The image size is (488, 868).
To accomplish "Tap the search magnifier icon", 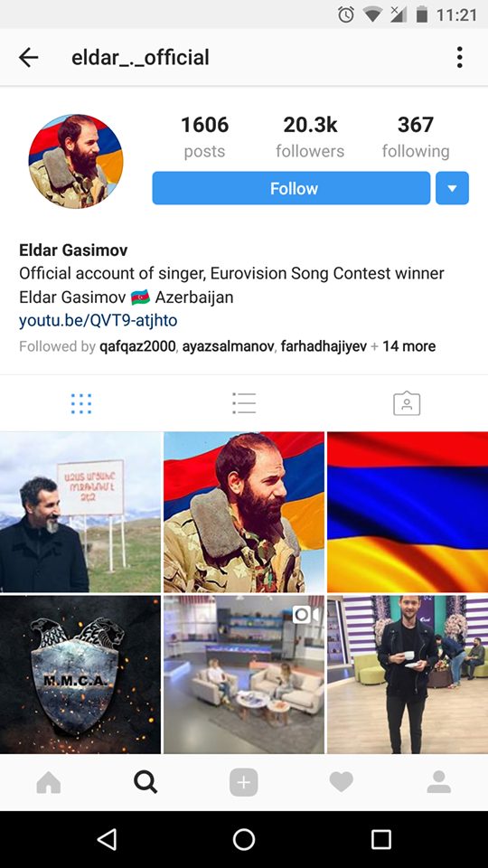I will [x=145, y=782].
